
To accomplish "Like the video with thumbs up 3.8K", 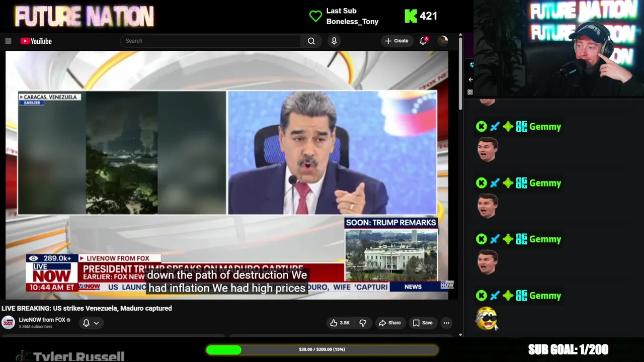I will point(340,323).
